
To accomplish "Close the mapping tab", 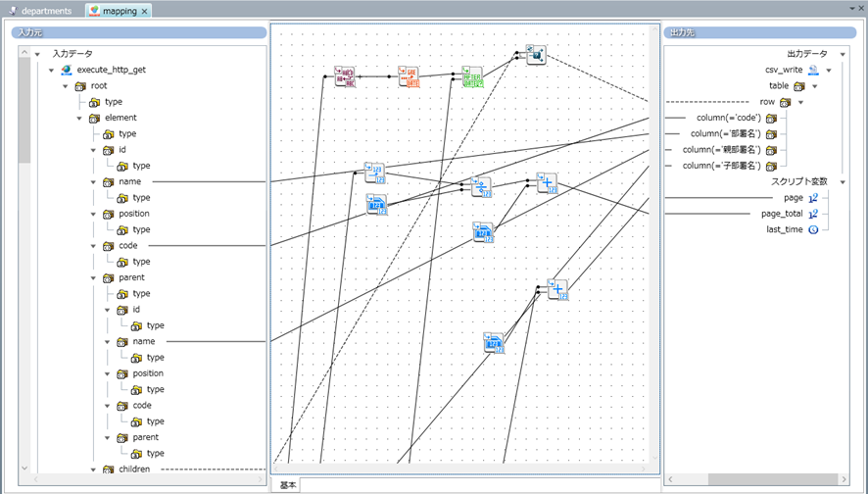I will [x=144, y=11].
